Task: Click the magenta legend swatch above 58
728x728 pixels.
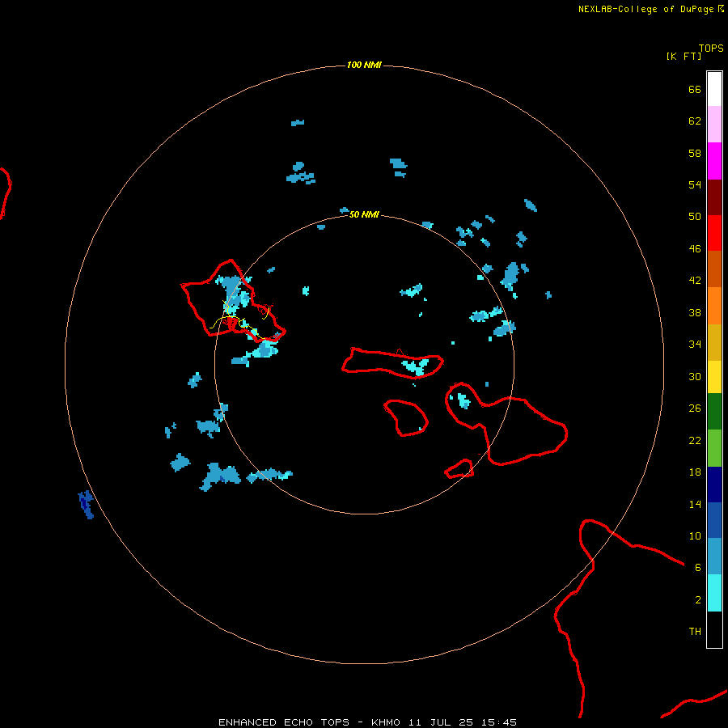Action: [x=714, y=161]
